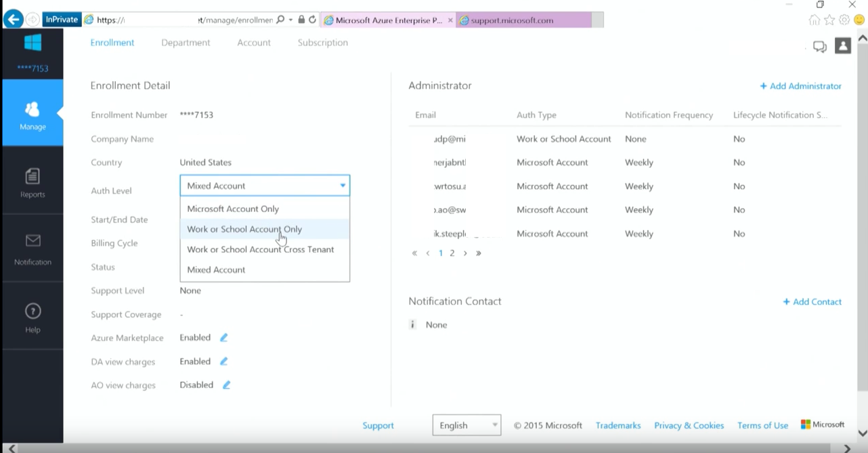Click the browser URL address field
868x453 pixels.
(183, 20)
